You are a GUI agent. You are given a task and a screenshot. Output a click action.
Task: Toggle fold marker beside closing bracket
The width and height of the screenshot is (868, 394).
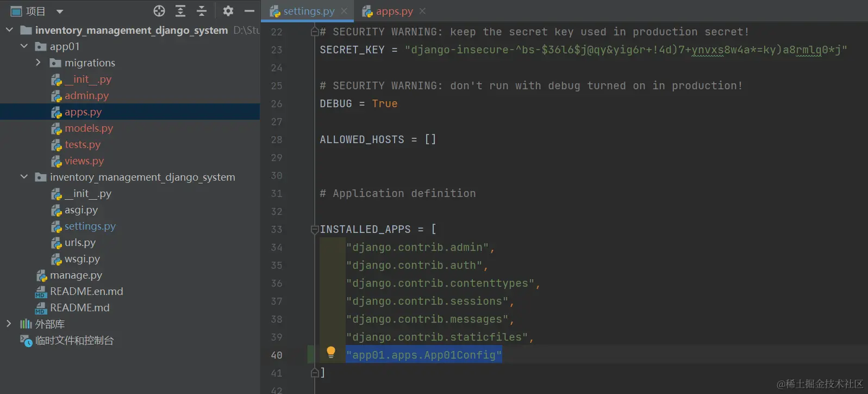(x=314, y=373)
